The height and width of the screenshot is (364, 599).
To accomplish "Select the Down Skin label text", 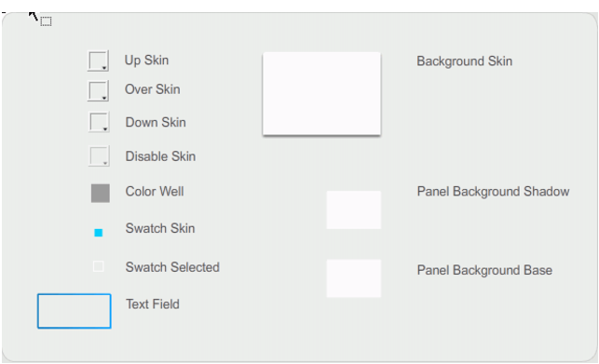I will (156, 122).
